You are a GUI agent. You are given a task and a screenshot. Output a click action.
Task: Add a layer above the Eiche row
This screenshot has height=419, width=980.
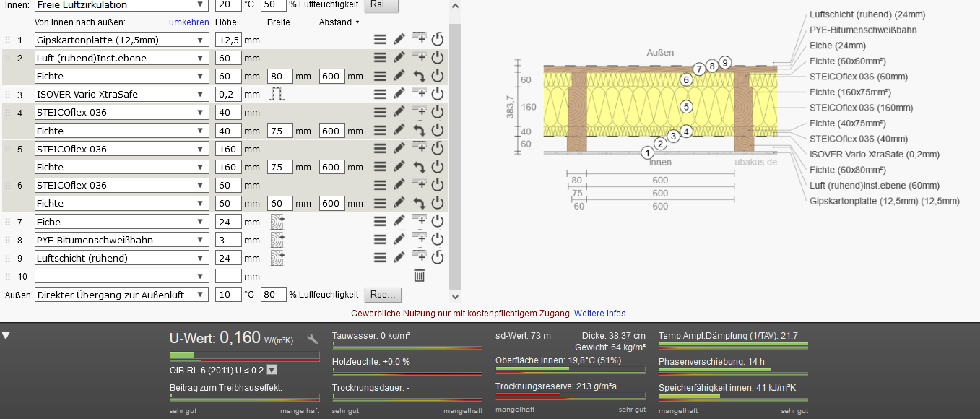[419, 217]
